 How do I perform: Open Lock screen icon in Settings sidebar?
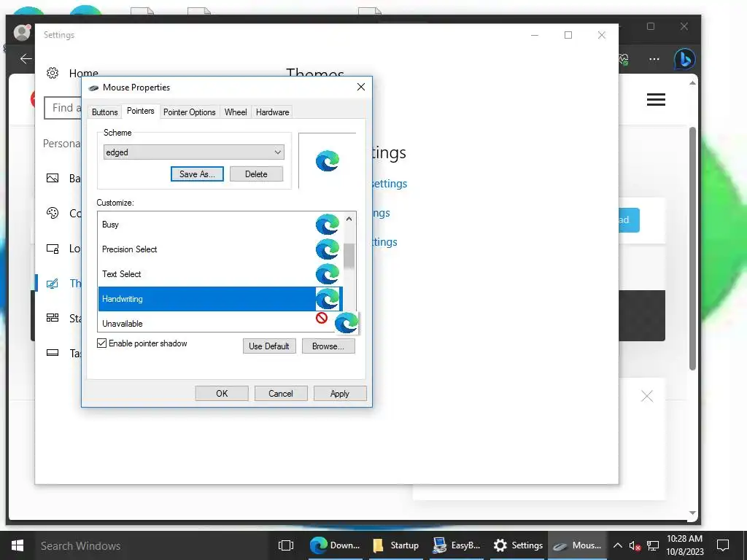coord(53,248)
